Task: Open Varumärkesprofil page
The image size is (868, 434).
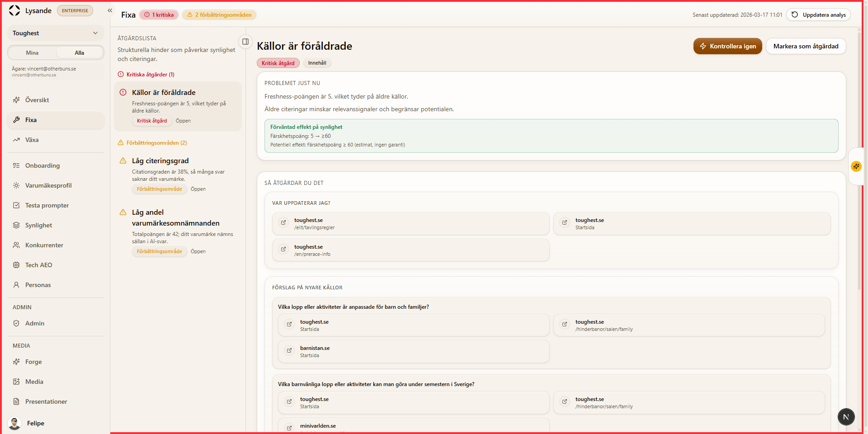Action: 56,185
